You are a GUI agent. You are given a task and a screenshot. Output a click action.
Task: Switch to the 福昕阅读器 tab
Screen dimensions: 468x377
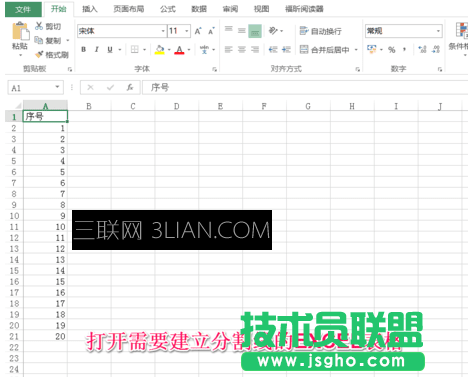304,9
